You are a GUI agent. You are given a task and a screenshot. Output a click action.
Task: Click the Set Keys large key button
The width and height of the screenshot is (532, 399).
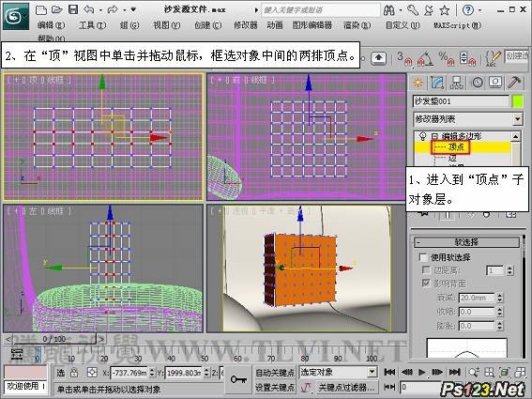click(x=238, y=379)
